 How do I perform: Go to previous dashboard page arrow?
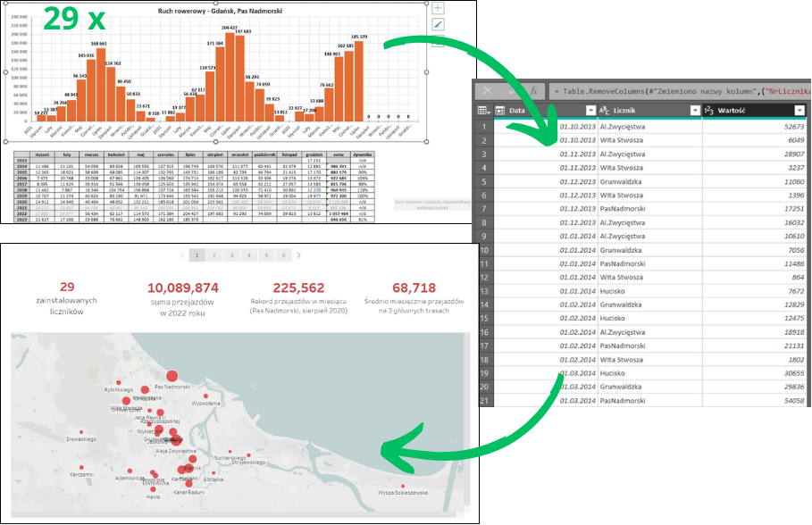click(x=182, y=255)
